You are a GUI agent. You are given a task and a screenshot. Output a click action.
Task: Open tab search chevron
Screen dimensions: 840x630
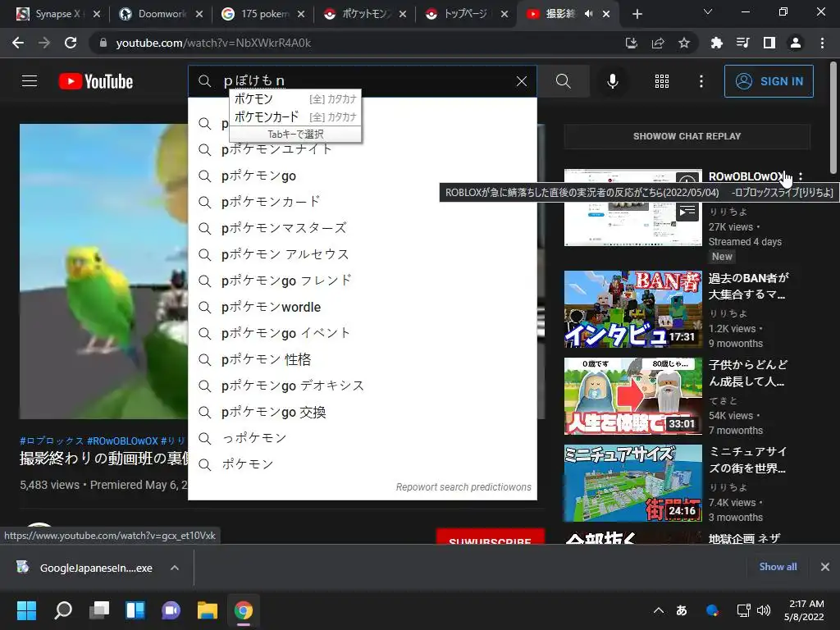coord(708,11)
